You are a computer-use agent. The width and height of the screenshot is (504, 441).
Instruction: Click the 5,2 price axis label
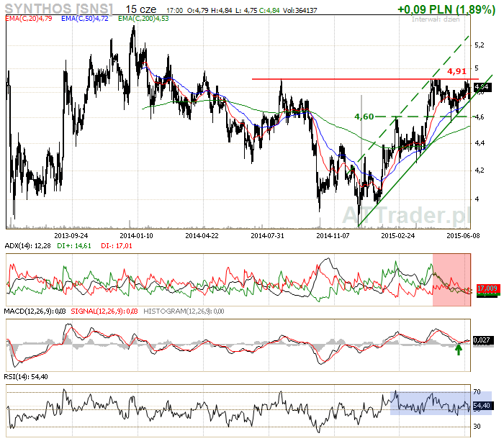tap(480, 45)
